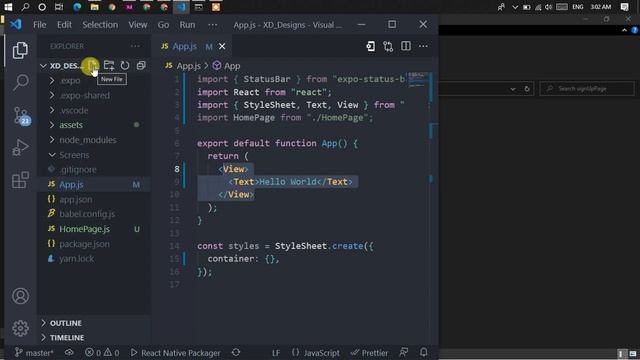The width and height of the screenshot is (640, 360).
Task: Open HomePage.js in Explorer
Action: pyautogui.click(x=94, y=229)
